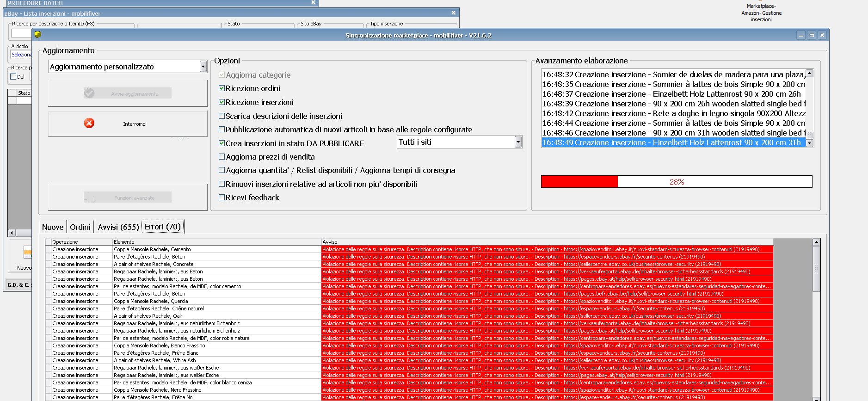Screen dimensions: 868x401
Task: Select the 16:48:46 Creazione inserzione log entry
Action: click(x=674, y=133)
